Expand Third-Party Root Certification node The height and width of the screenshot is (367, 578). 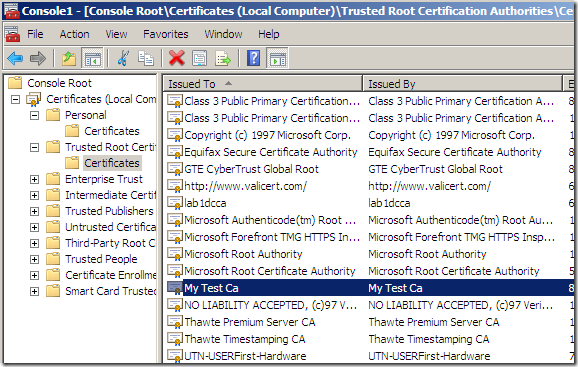34,244
